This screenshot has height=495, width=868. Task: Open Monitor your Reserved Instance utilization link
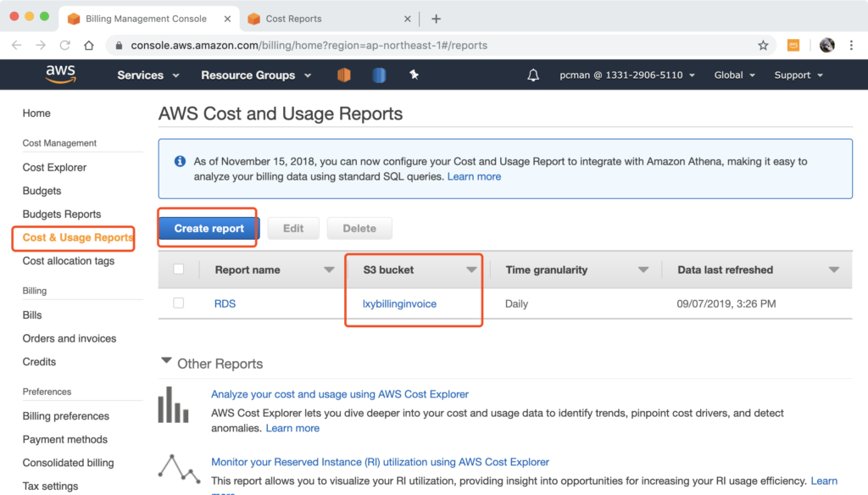coord(380,462)
